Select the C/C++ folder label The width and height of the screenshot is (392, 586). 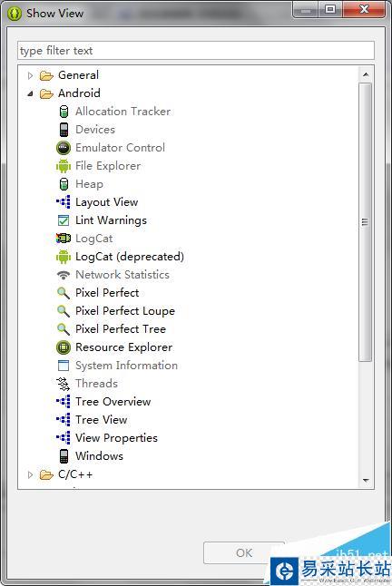[x=75, y=474]
